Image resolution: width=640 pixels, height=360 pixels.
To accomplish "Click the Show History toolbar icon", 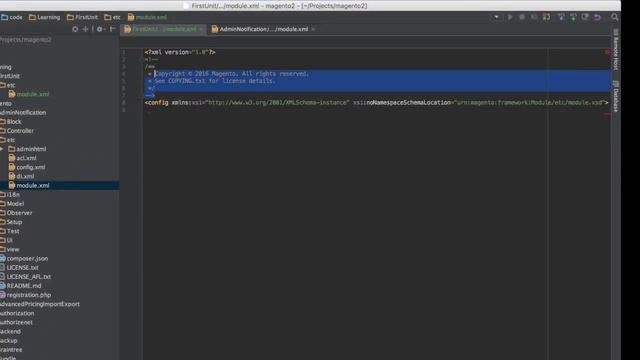I will (585, 17).
